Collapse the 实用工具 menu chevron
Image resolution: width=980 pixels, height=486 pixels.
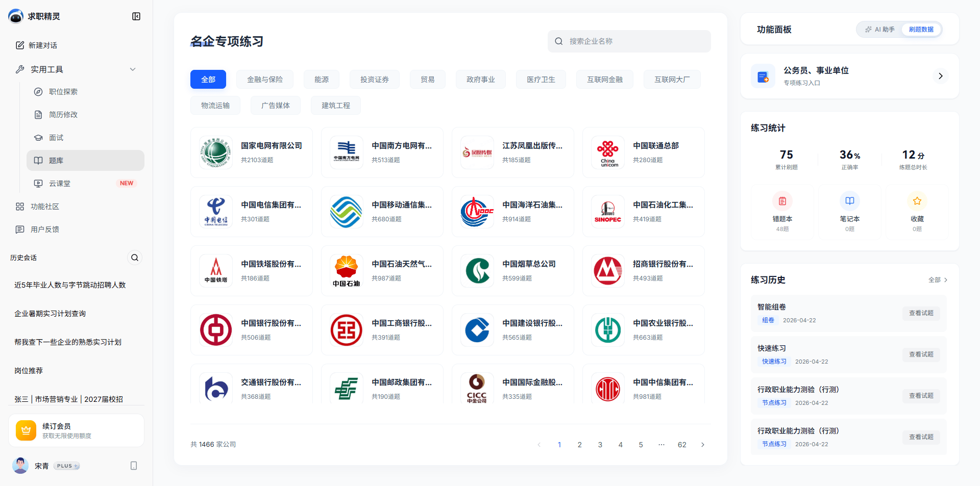click(x=133, y=69)
